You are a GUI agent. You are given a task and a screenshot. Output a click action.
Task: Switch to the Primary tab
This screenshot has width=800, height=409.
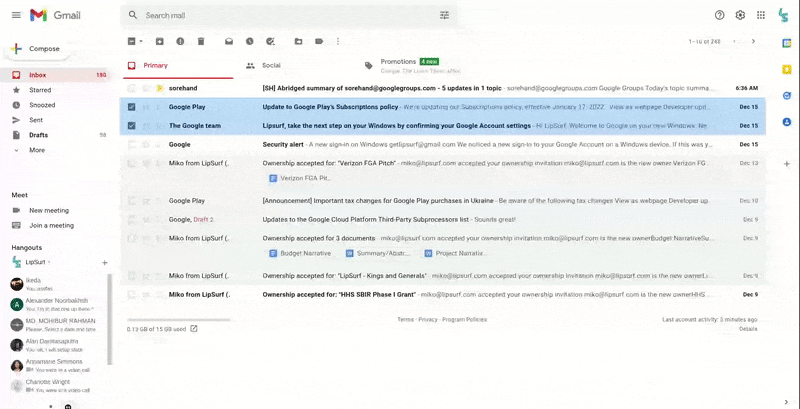point(178,66)
